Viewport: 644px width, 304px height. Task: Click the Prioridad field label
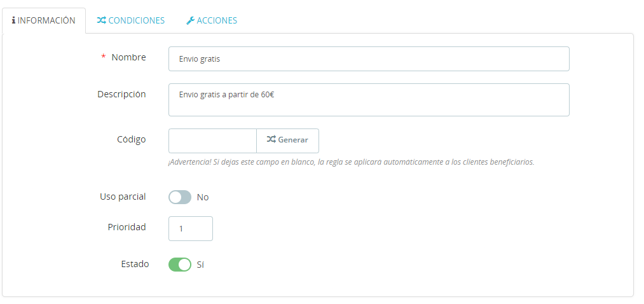[127, 227]
